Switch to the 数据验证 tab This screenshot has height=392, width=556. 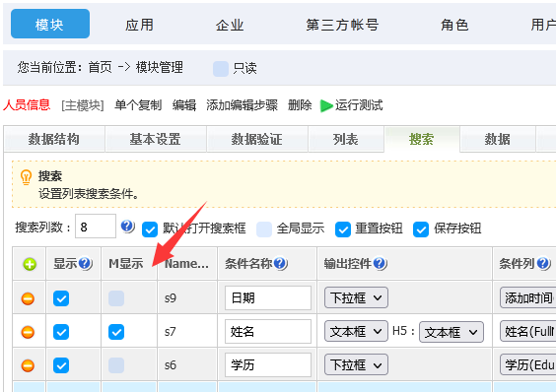pyautogui.click(x=257, y=139)
